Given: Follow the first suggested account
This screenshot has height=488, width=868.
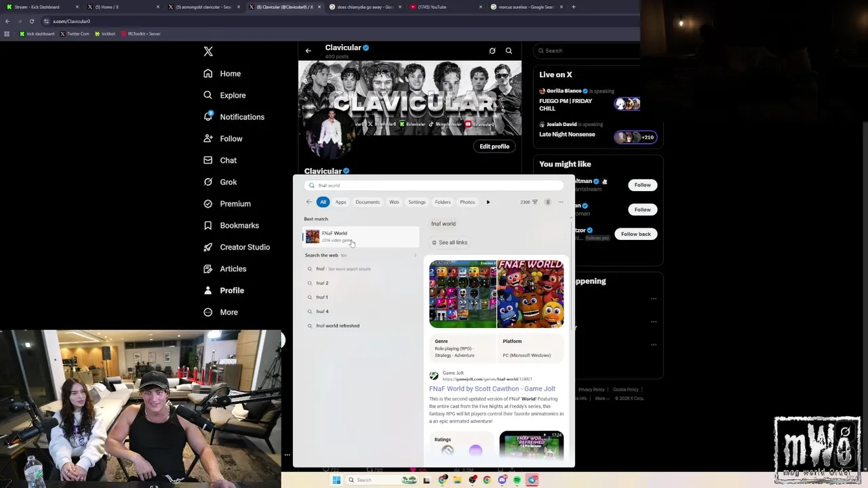Looking at the screenshot, I should pyautogui.click(x=642, y=185).
